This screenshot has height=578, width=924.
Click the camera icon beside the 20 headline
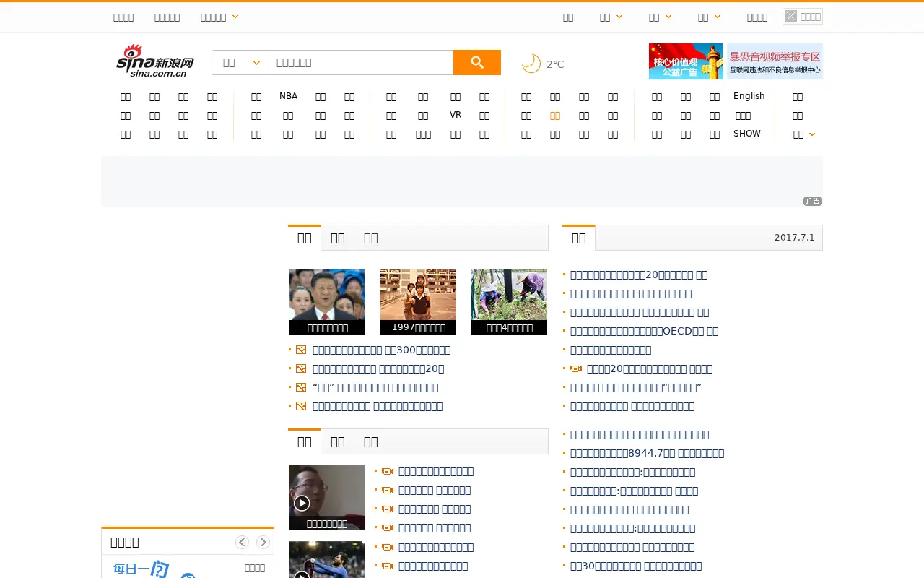(x=576, y=368)
